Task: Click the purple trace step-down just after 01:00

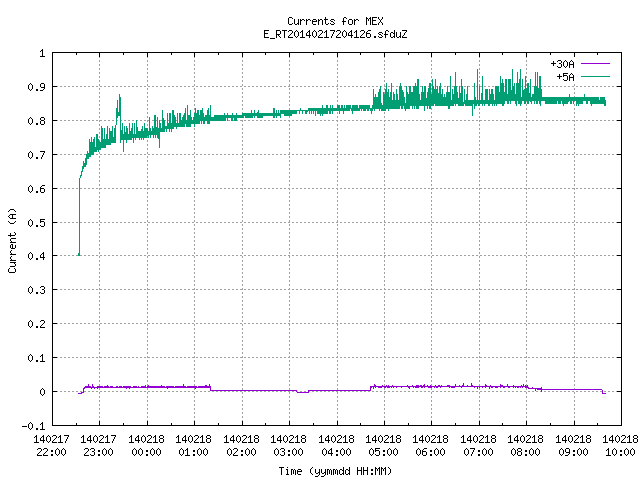Action: pyautogui.click(x=211, y=389)
